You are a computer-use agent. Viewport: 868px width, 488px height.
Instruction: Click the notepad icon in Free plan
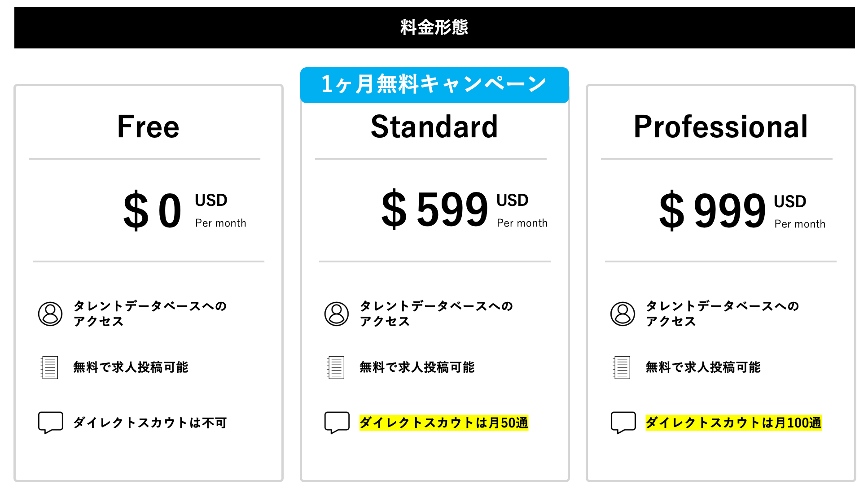pyautogui.click(x=49, y=367)
